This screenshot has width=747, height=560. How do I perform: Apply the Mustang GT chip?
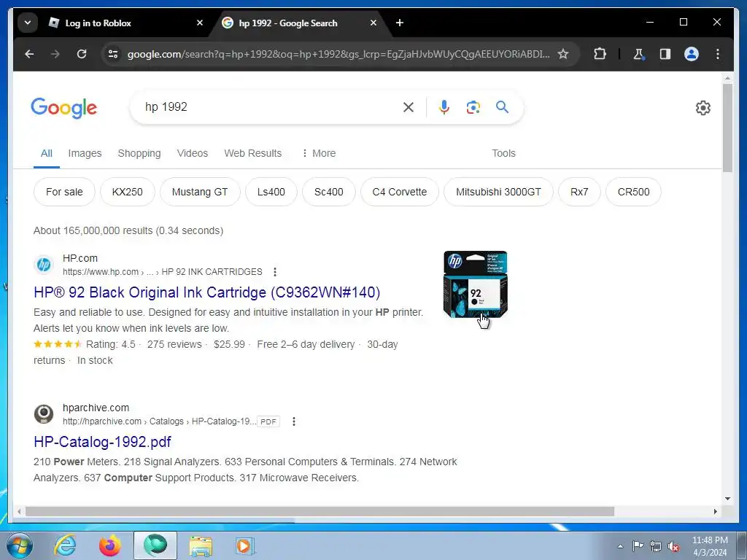(200, 192)
